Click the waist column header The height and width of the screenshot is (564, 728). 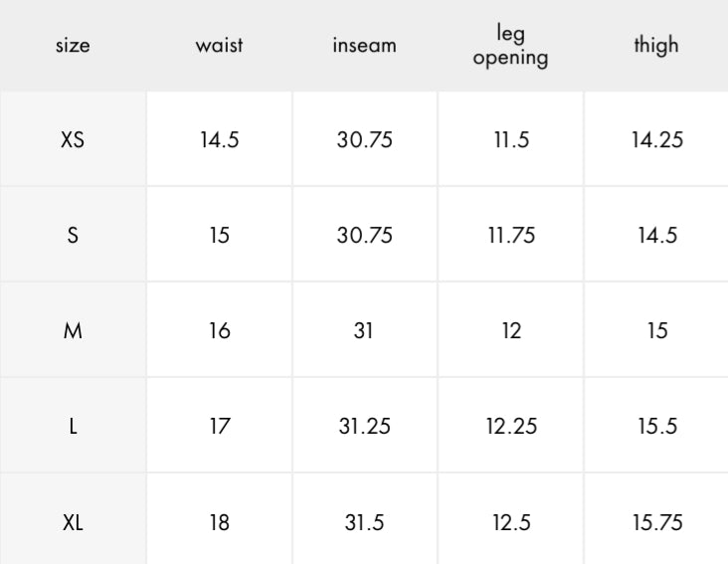tap(220, 49)
